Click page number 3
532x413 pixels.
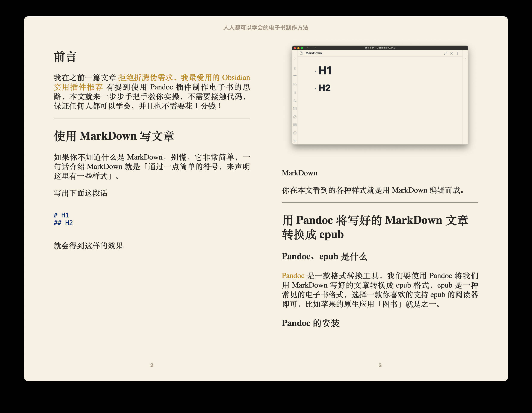click(380, 365)
